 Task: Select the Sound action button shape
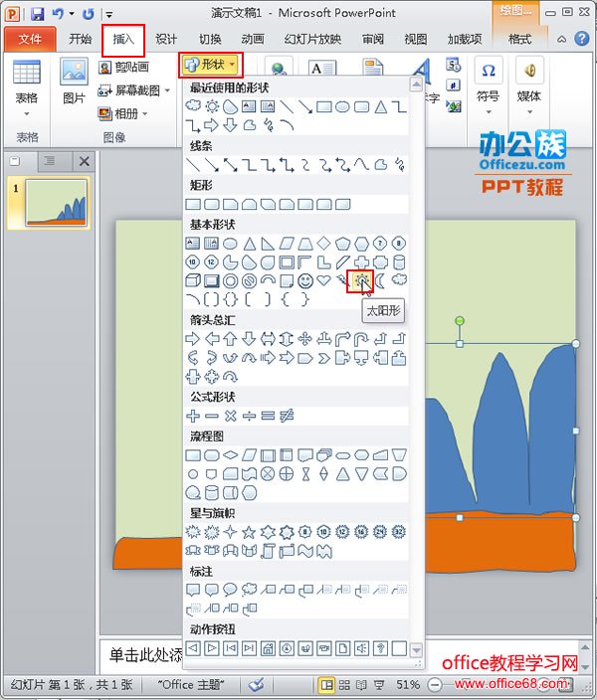tap(361, 648)
